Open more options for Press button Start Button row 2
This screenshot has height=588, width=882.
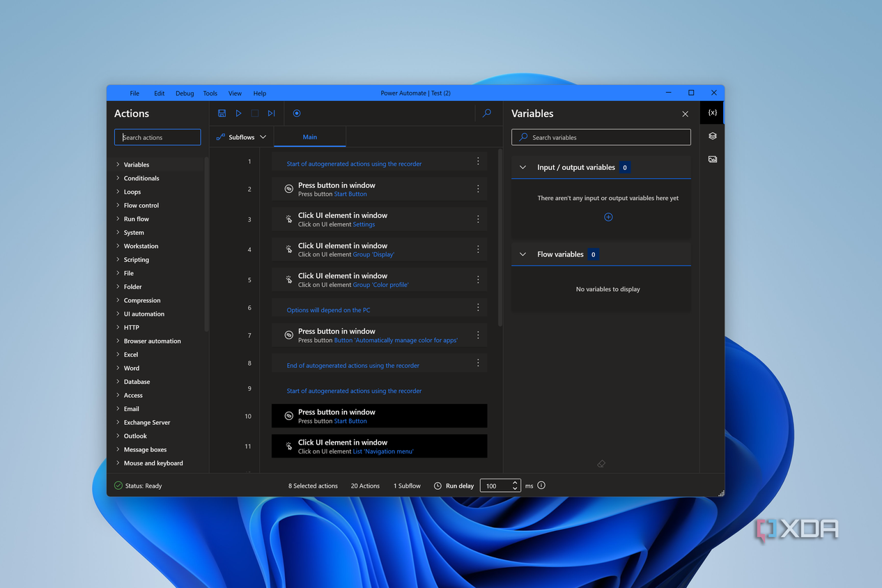(x=478, y=189)
